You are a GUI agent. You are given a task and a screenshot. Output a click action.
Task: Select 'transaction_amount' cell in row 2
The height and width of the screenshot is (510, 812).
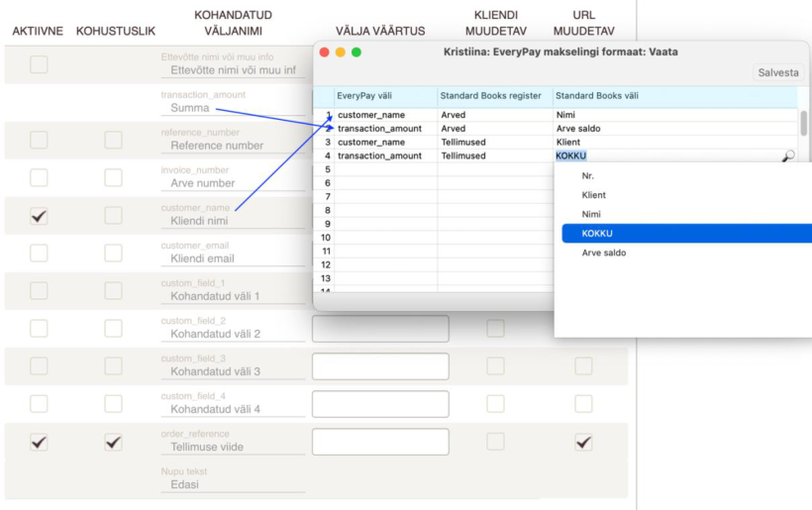pyautogui.click(x=386, y=129)
